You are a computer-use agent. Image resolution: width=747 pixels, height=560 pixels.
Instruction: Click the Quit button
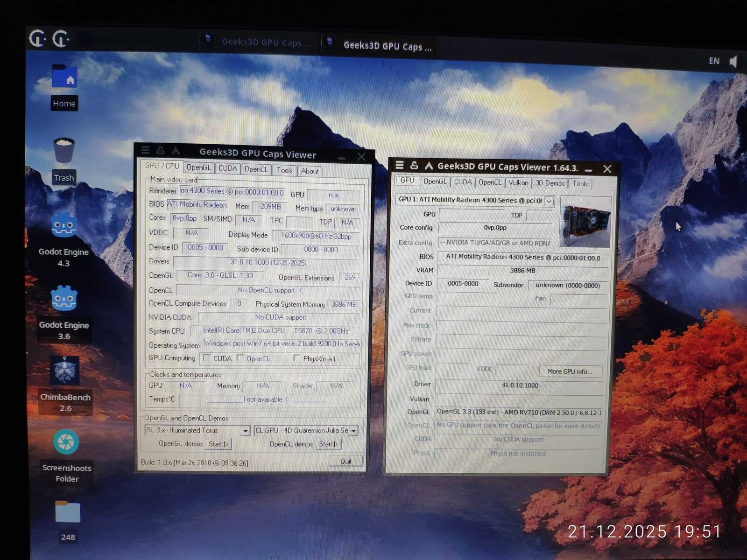click(x=346, y=461)
